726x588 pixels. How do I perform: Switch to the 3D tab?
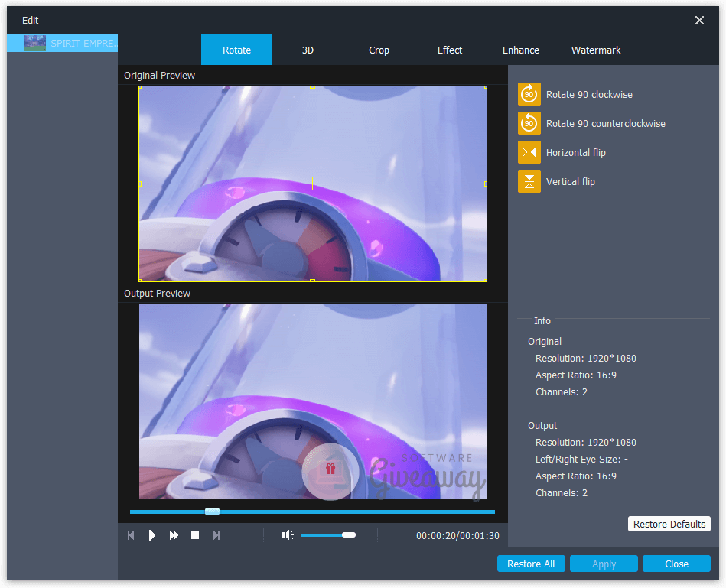point(308,50)
